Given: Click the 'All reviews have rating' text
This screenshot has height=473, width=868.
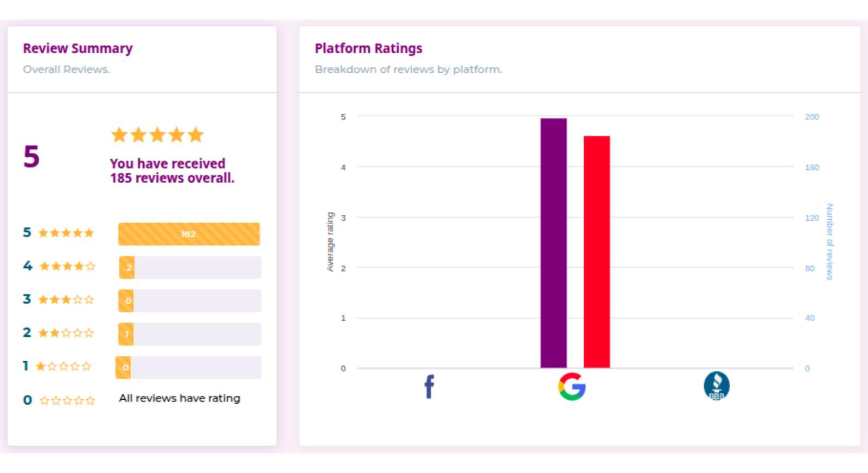Looking at the screenshot, I should [180, 398].
